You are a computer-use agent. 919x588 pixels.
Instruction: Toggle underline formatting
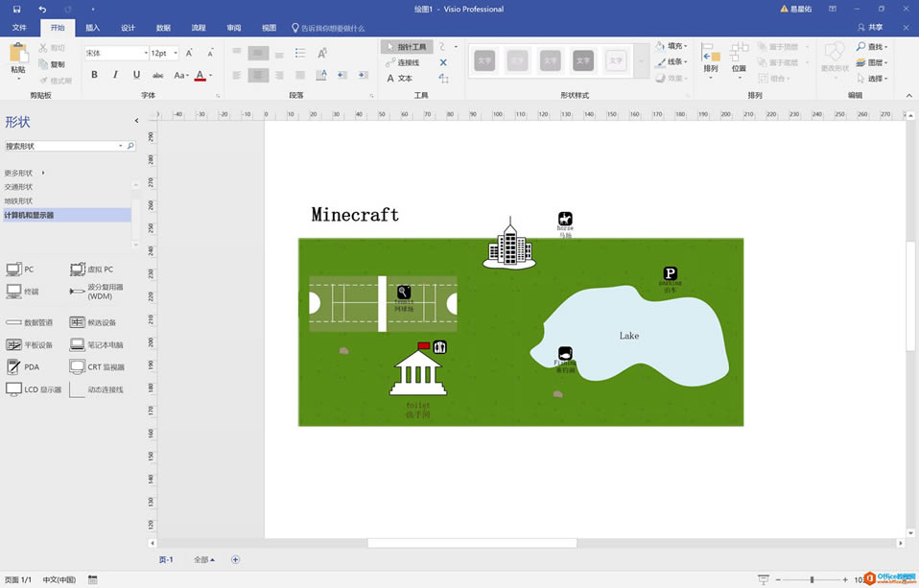(136, 75)
